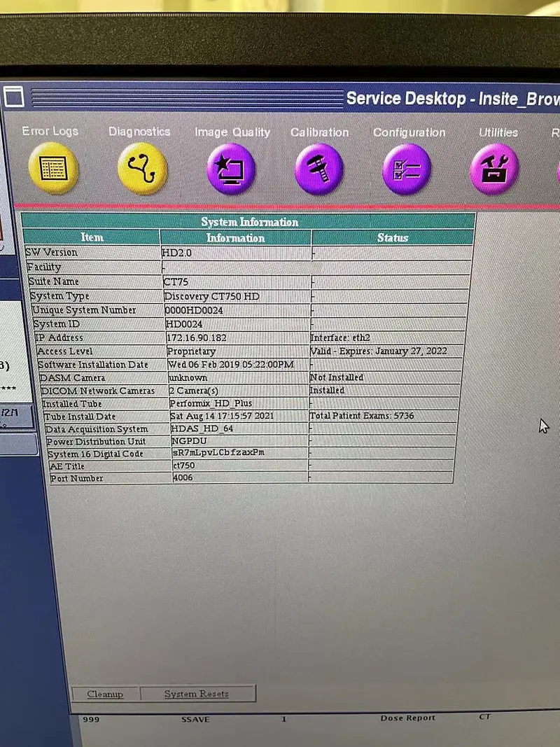The height and width of the screenshot is (747, 560).
Task: Click the Configuration label
Action: point(409,132)
